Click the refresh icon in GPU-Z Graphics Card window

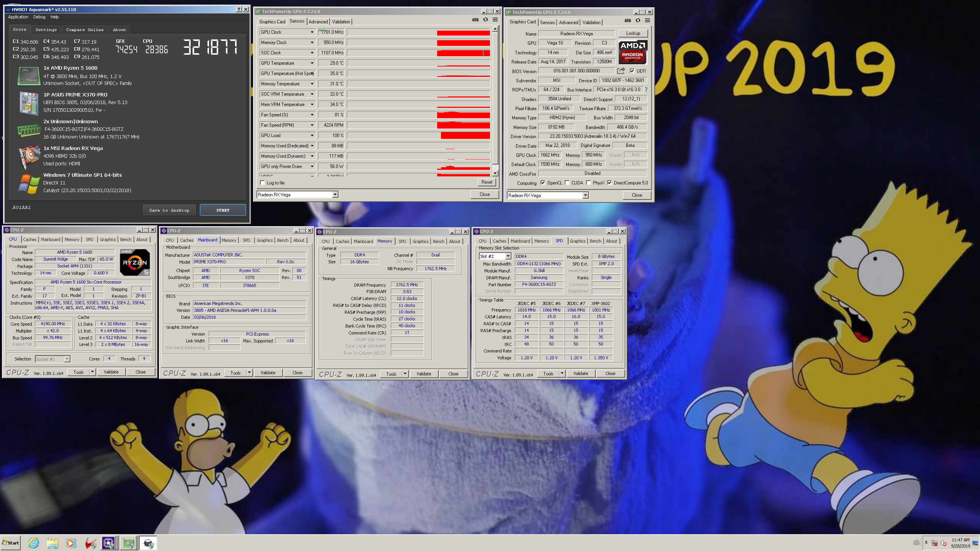(638, 20)
